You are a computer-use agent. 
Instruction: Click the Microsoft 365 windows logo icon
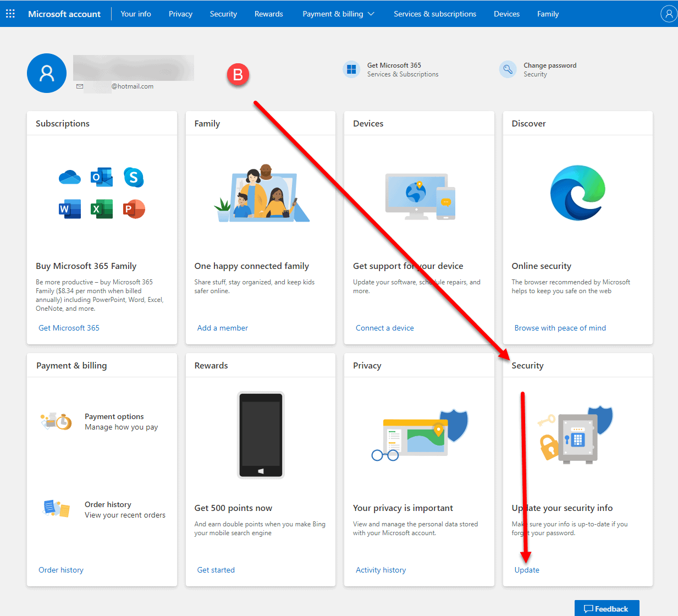tap(351, 69)
